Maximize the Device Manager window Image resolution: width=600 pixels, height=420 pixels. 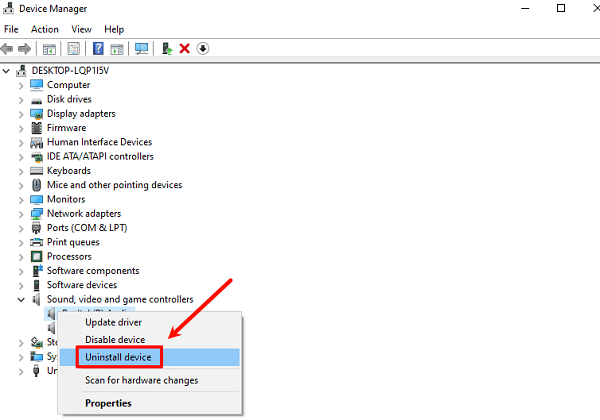coord(561,8)
